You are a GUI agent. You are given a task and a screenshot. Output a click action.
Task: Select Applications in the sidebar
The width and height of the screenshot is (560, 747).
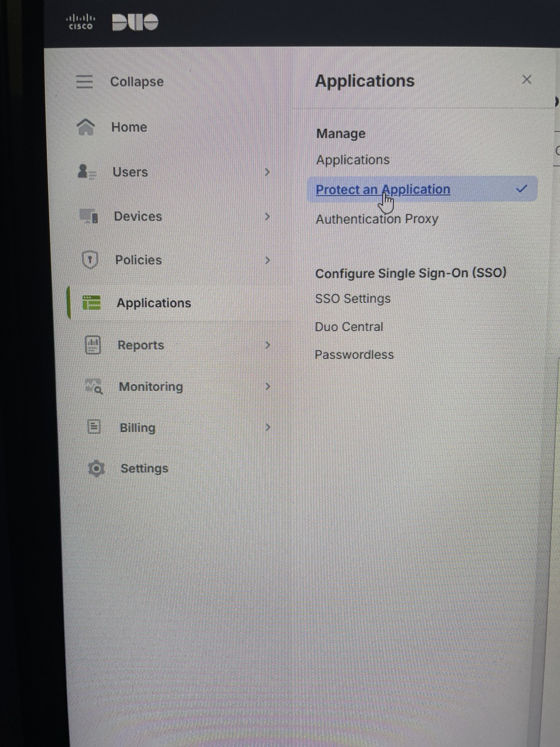(x=154, y=303)
